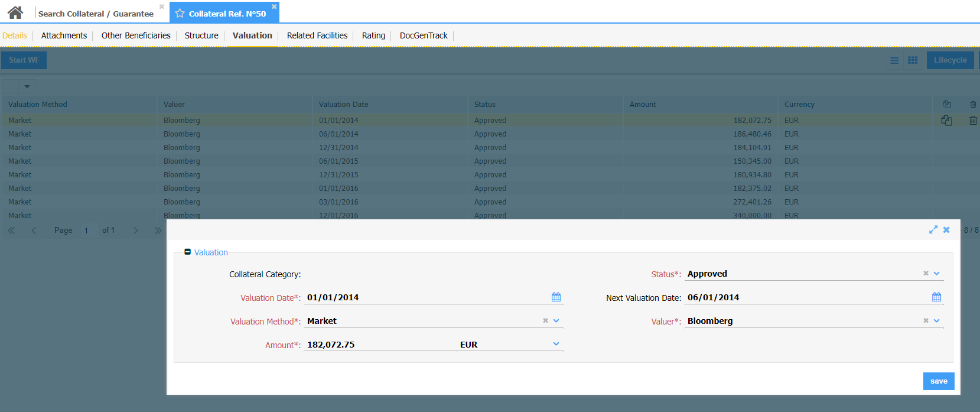Click the save button
Screen dimensions: 980x412
[939, 381]
